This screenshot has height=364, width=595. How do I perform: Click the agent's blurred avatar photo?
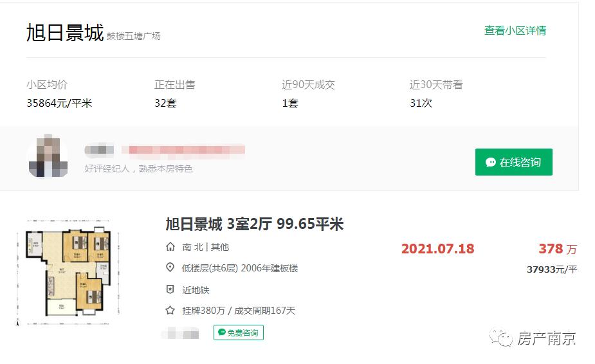48,156
